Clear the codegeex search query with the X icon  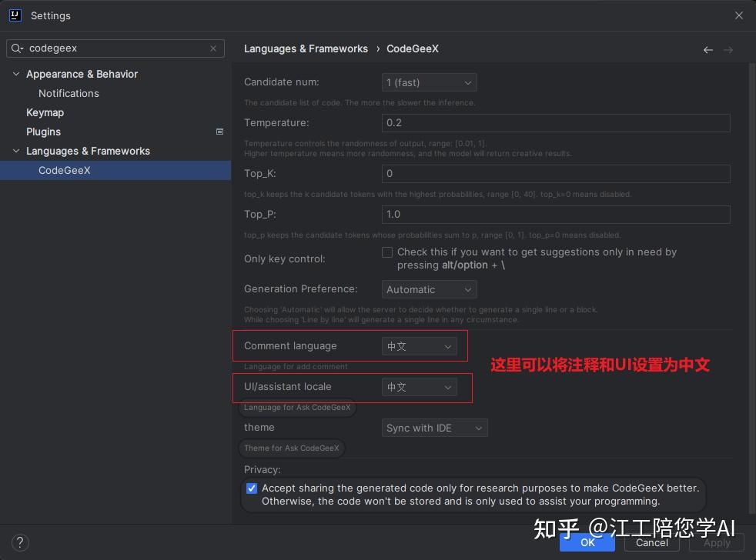pos(213,48)
